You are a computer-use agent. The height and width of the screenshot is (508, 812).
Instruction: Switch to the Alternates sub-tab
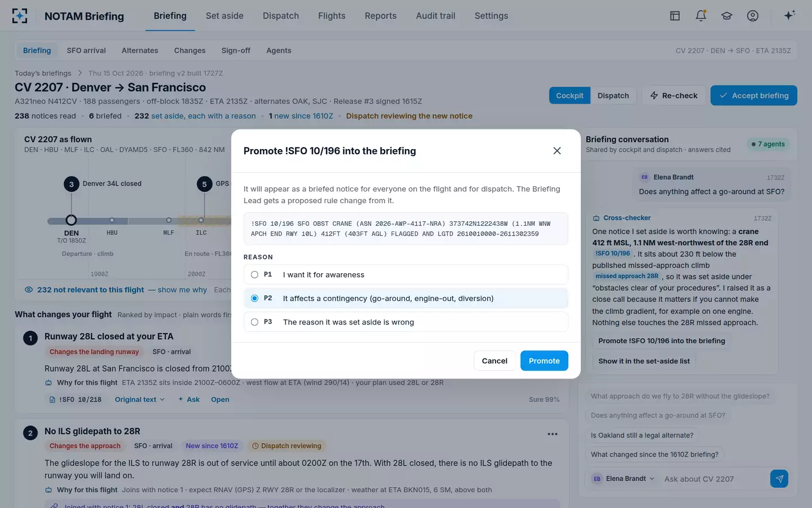click(x=140, y=50)
